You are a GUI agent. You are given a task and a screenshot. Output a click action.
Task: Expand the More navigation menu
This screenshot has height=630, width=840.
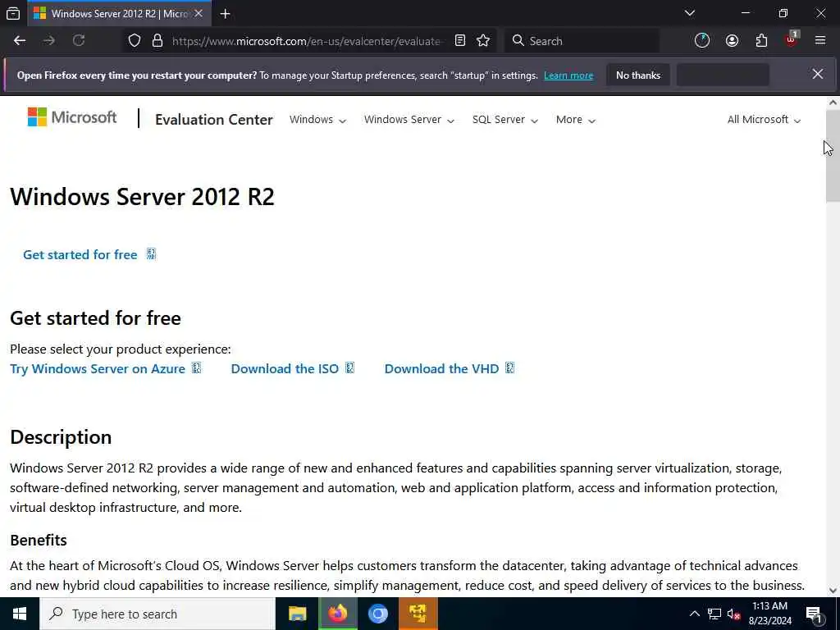[575, 120]
